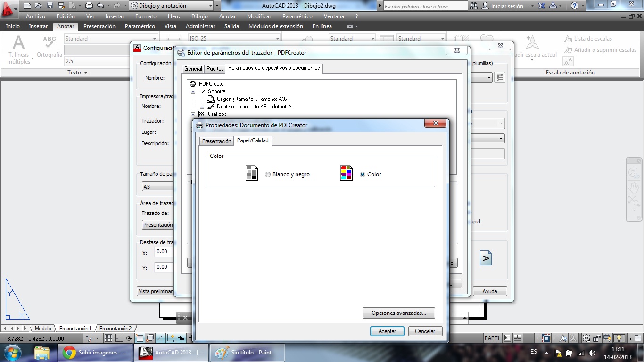
Task: Open the ISO-25 dimension style dropdown
Action: [278, 39]
